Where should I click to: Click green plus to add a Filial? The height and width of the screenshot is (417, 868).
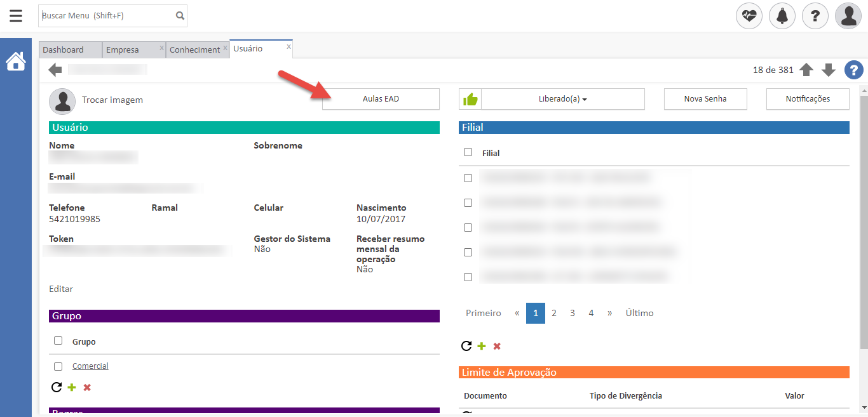click(x=482, y=346)
